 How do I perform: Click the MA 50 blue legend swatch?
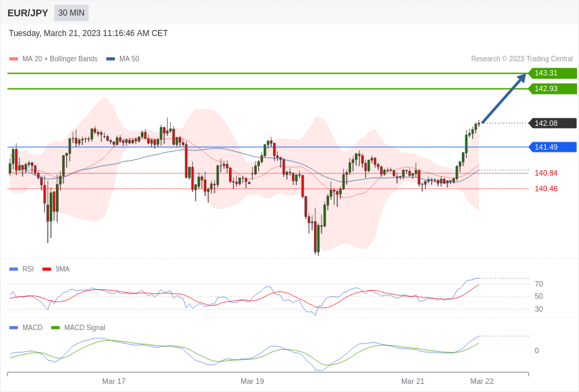(x=110, y=59)
